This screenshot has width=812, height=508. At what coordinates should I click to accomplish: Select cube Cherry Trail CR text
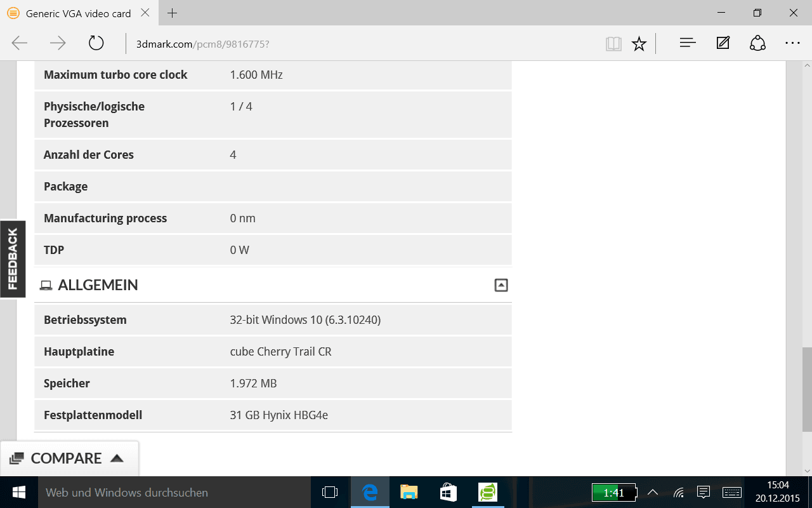(x=280, y=352)
